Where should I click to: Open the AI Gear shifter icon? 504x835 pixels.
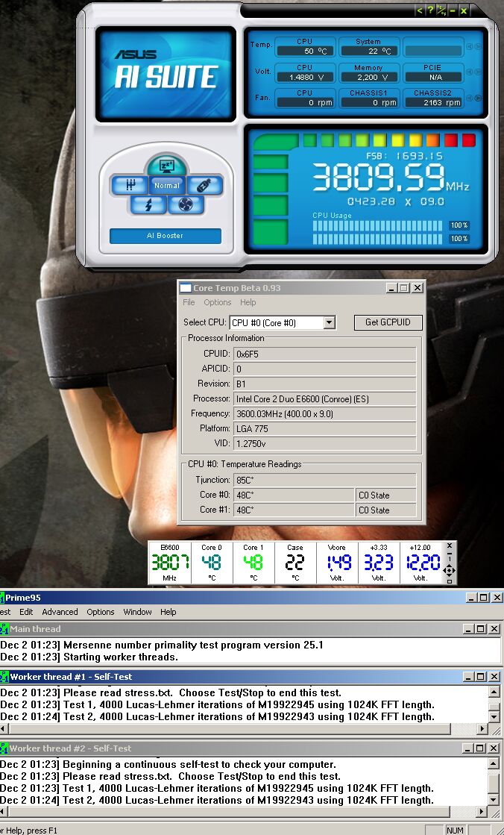129,185
